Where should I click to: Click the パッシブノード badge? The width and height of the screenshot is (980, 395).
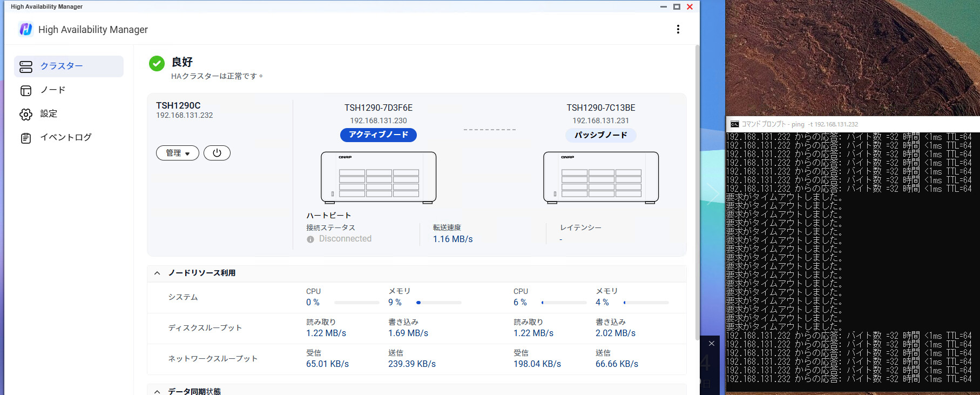(x=601, y=135)
